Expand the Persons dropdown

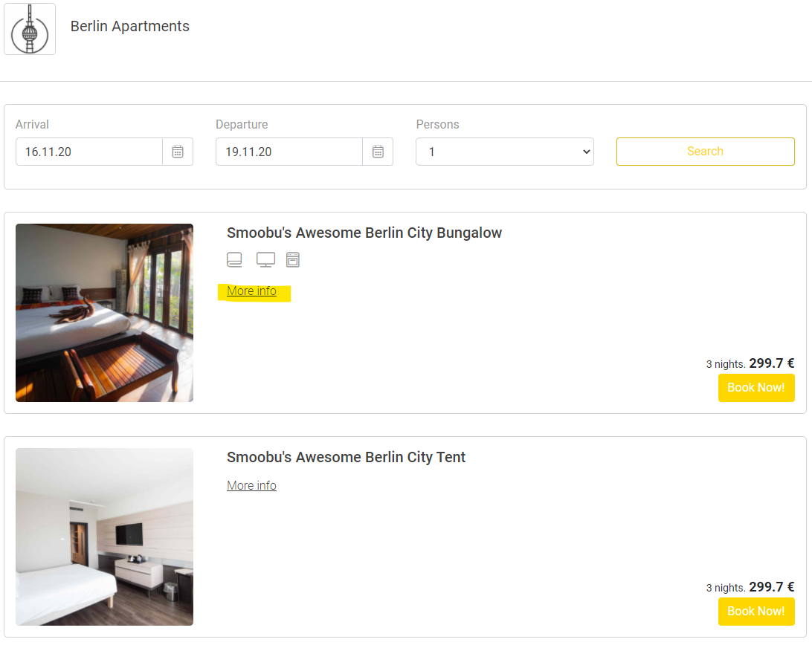point(504,152)
